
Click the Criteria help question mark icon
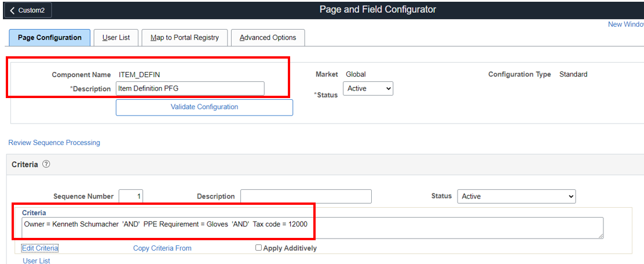coord(46,164)
